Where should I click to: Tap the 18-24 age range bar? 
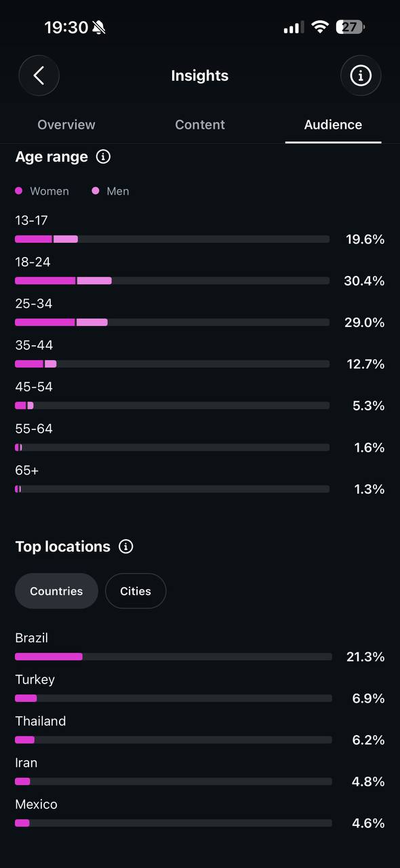172,281
